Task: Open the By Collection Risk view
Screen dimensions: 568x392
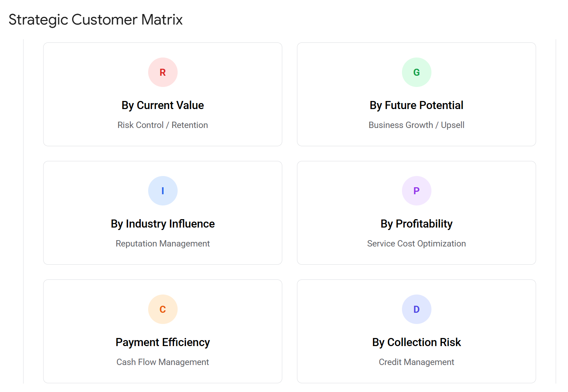Action: [416, 342]
